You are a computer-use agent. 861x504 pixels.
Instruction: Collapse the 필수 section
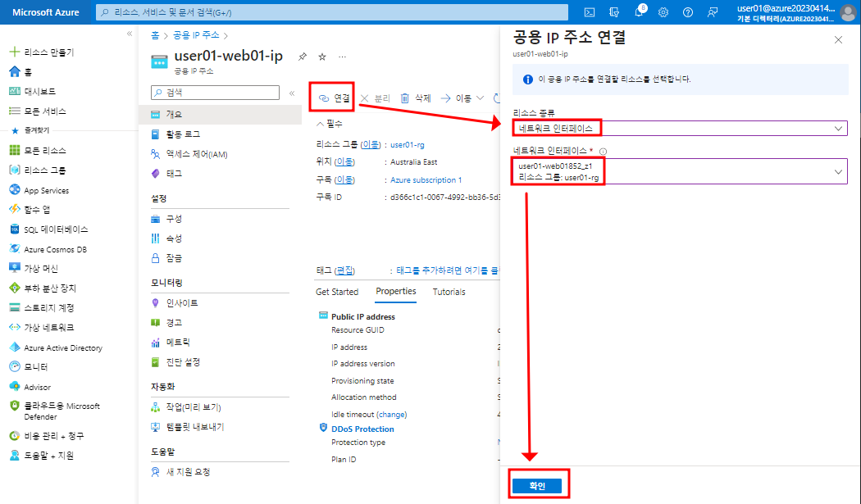coord(329,124)
